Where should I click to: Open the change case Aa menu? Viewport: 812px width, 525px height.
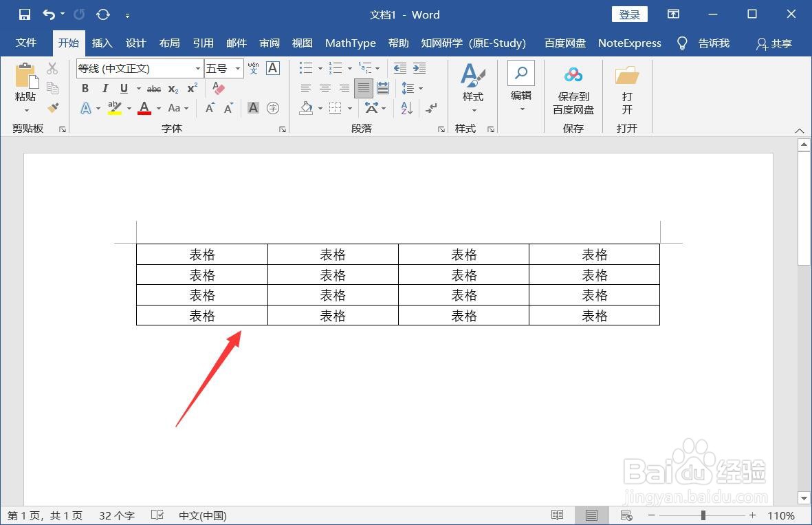click(x=177, y=108)
